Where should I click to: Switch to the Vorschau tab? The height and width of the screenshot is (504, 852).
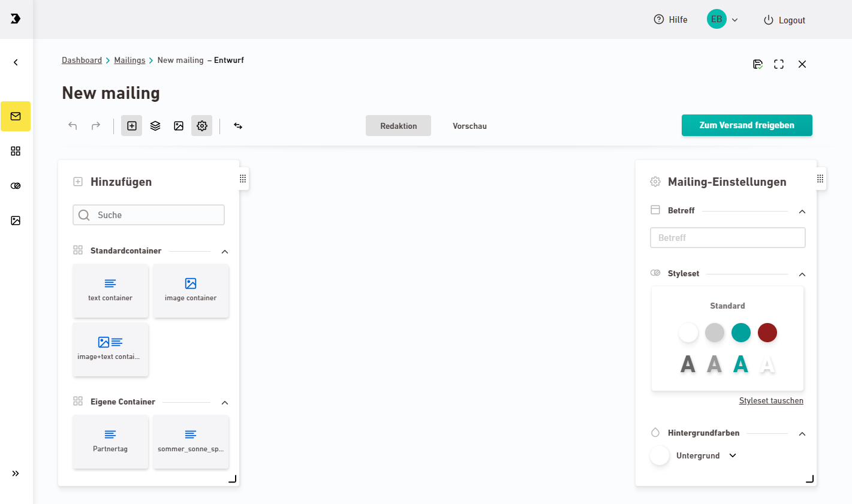(x=469, y=126)
